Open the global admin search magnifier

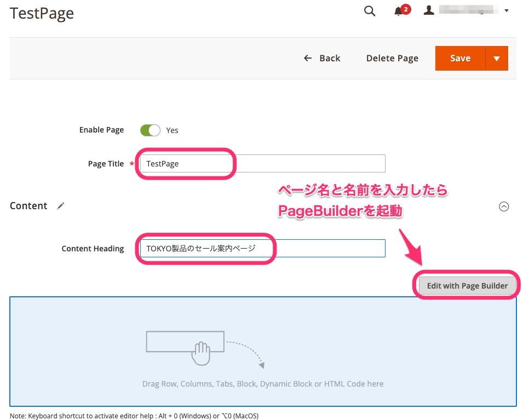tap(369, 10)
